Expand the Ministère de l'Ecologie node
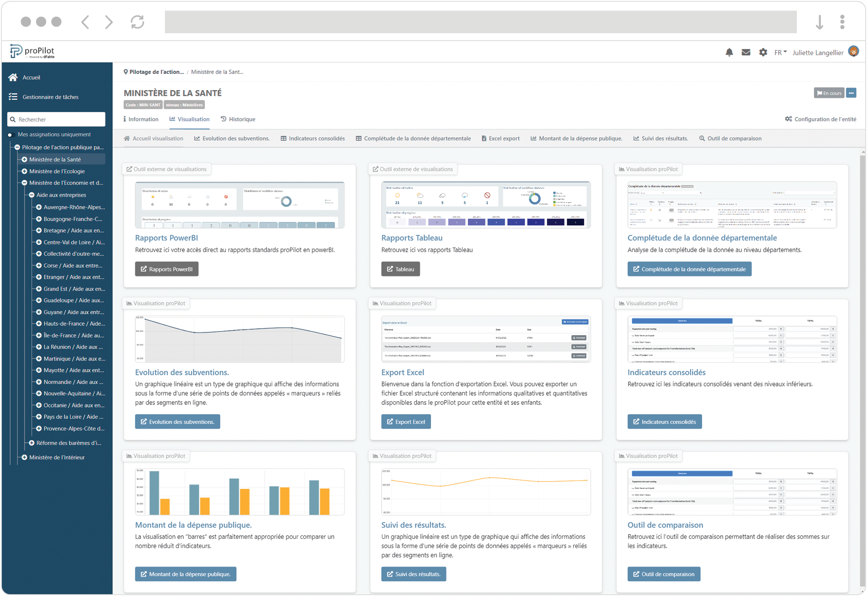This screenshot has height=597, width=868. coord(24,171)
